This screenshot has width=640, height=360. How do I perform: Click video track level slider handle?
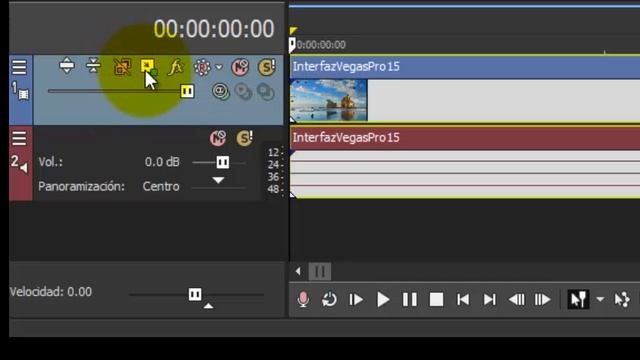pyautogui.click(x=187, y=91)
